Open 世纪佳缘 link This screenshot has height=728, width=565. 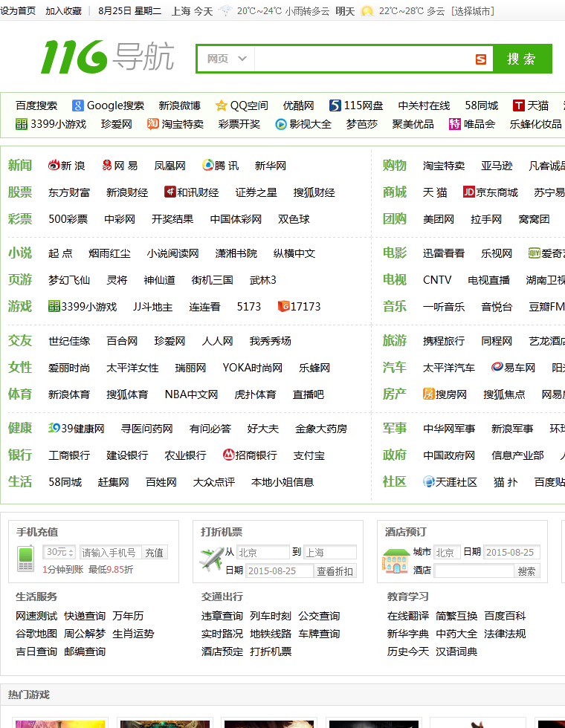69,341
